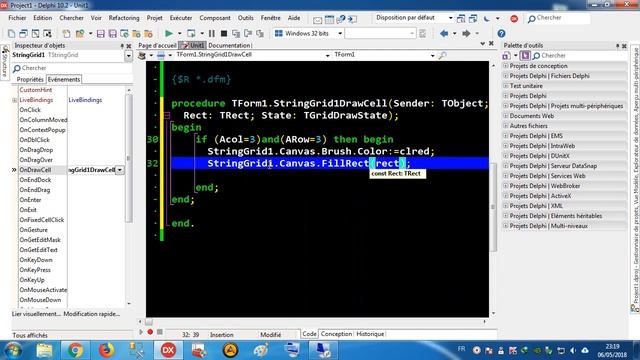Toggle pin of Palette d'outils panel
The width and height of the screenshot is (640, 360).
617,46
